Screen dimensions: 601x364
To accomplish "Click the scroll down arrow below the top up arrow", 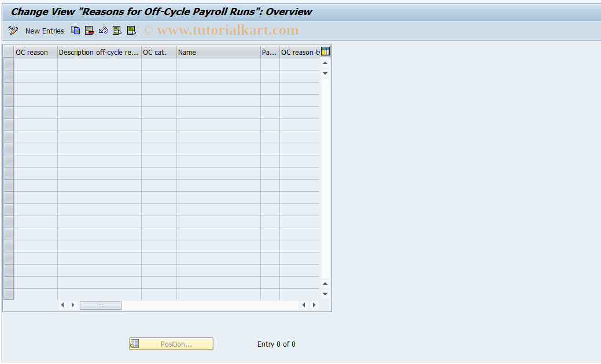I will coord(325,73).
